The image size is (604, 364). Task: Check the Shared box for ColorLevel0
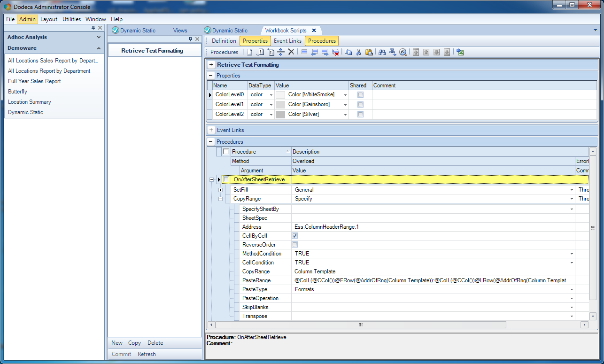360,94
